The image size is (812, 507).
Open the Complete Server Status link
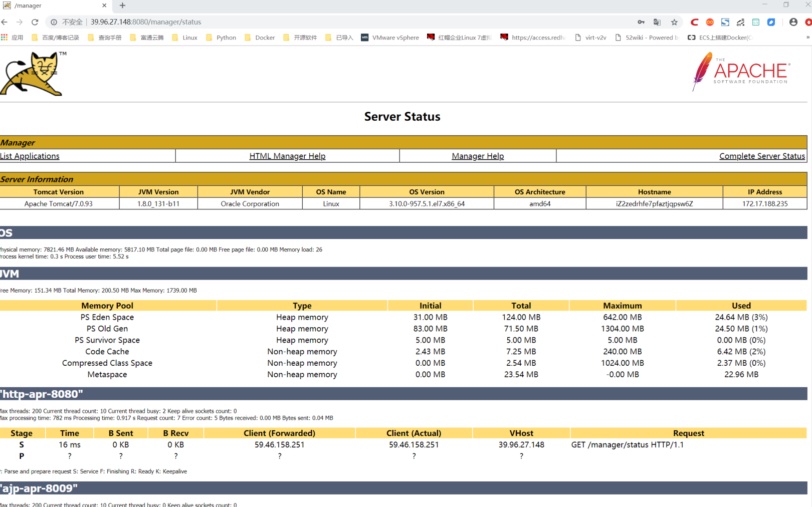(x=762, y=156)
